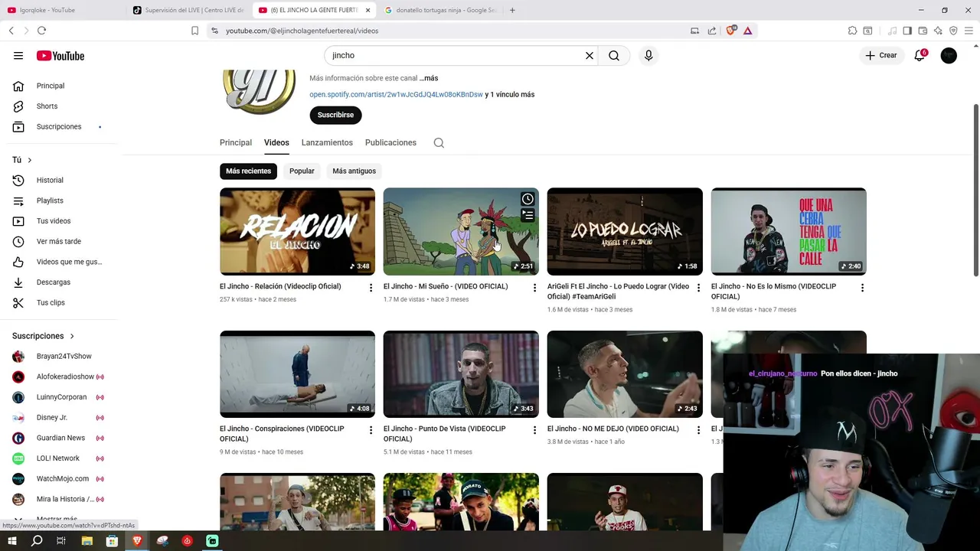
Task: Open options menu for No Es lo Mismo video
Action: [862, 288]
